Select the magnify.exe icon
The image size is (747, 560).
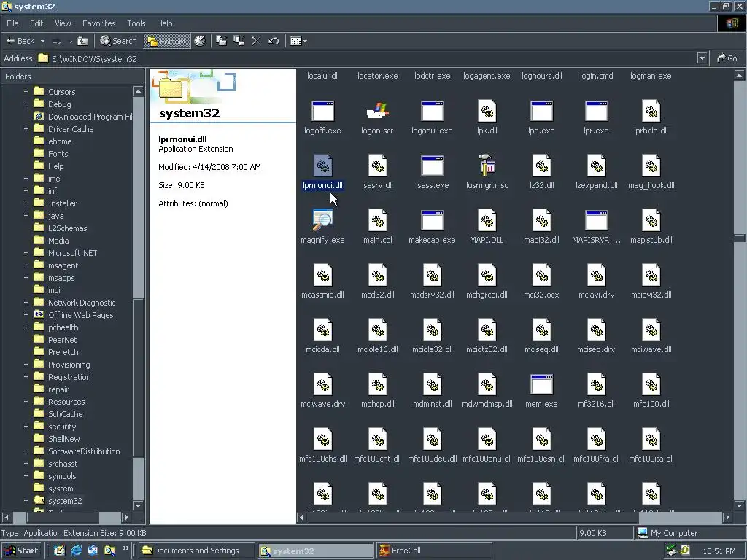tap(322, 220)
